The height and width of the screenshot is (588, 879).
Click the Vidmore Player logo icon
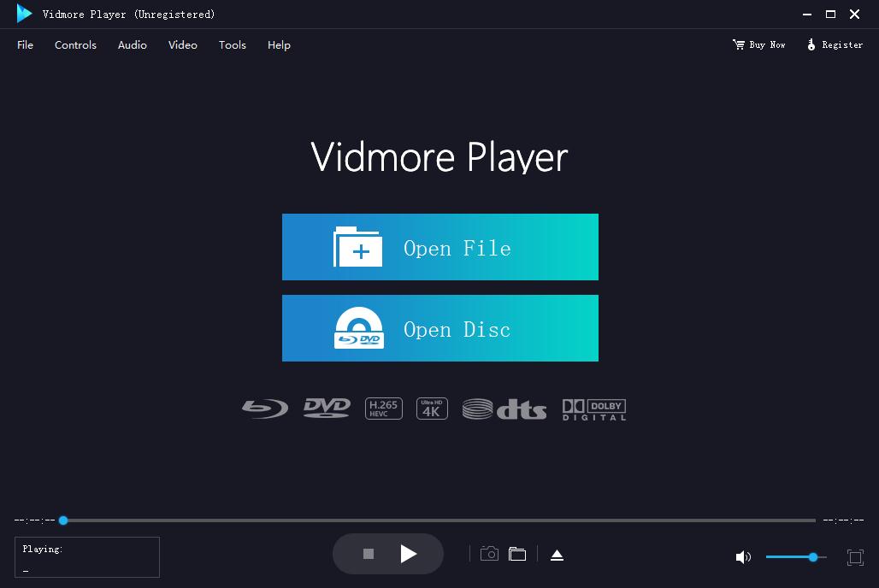pyautogui.click(x=23, y=14)
